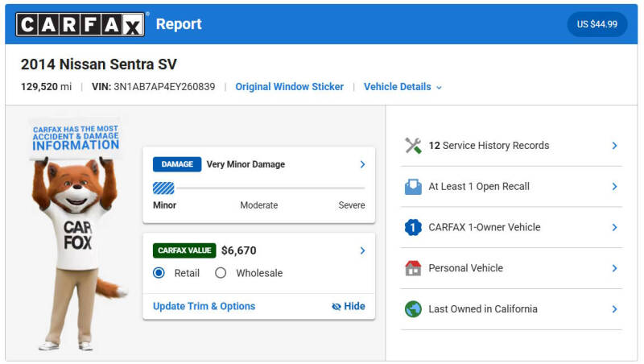Select the Retail radio button
The width and height of the screenshot is (644, 364).
[159, 273]
